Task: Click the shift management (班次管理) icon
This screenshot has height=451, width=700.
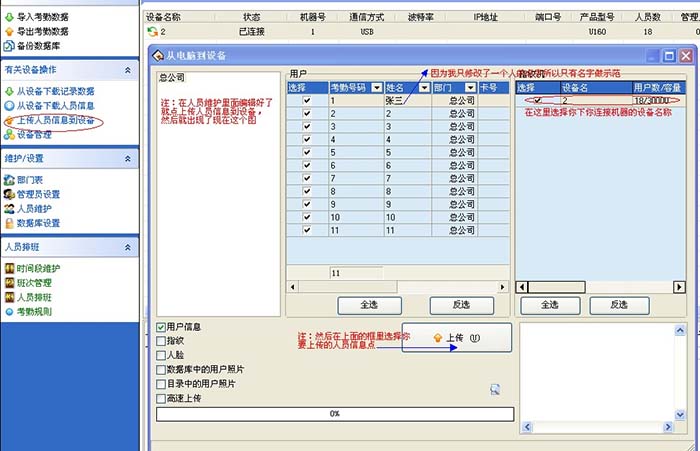Action: [x=9, y=283]
